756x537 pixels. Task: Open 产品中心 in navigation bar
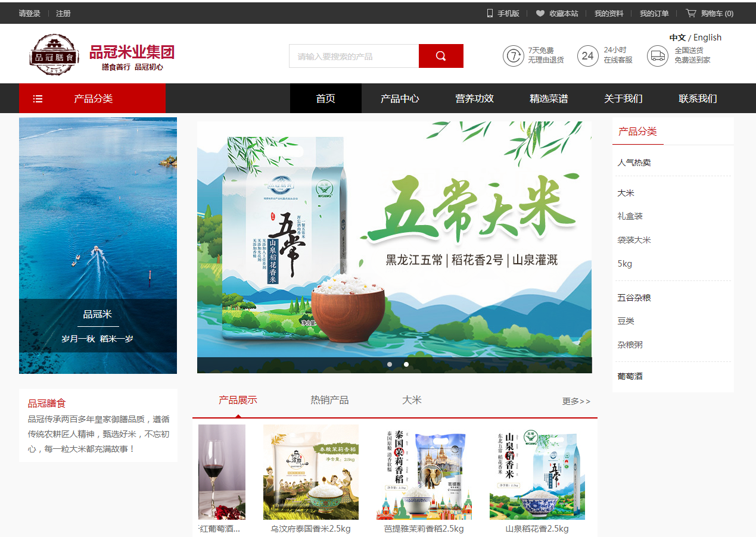click(x=400, y=98)
